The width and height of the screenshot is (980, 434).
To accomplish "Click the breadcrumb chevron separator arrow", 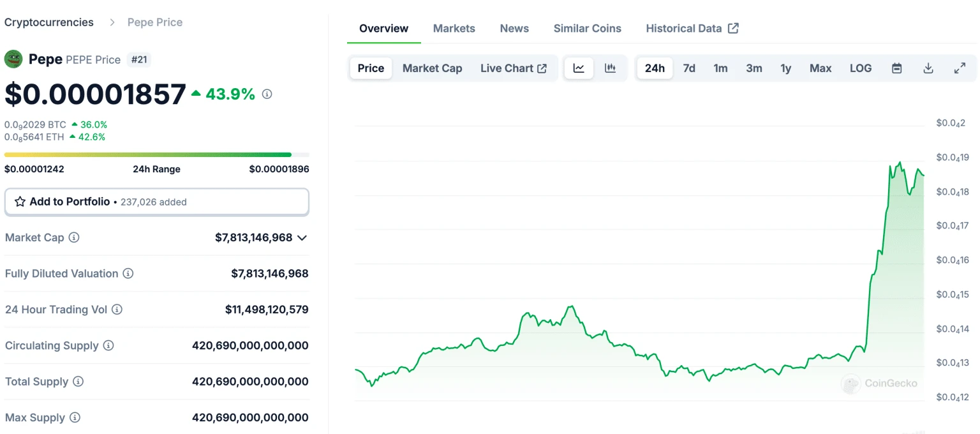I will (112, 22).
